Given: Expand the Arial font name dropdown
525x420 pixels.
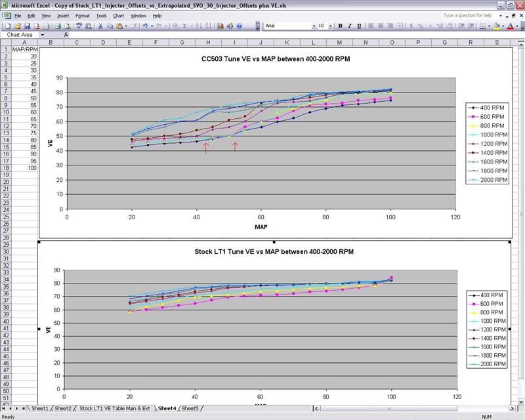Looking at the screenshot, I should (x=314, y=26).
